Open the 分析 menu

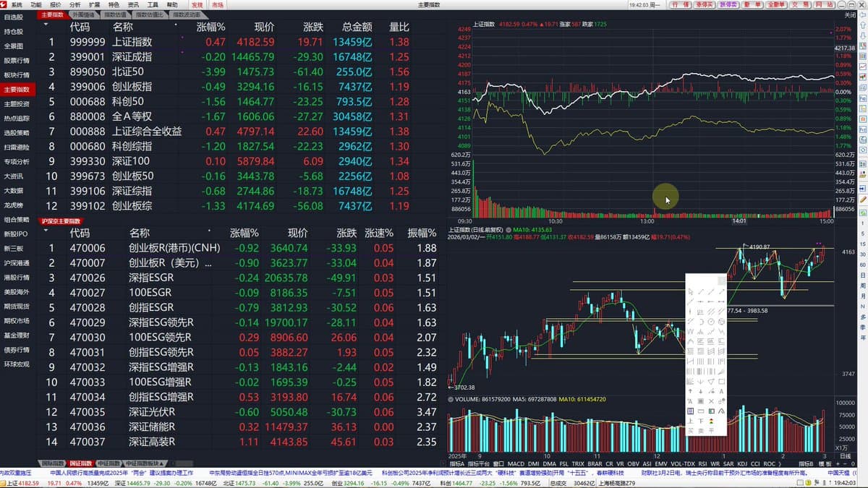click(75, 4)
